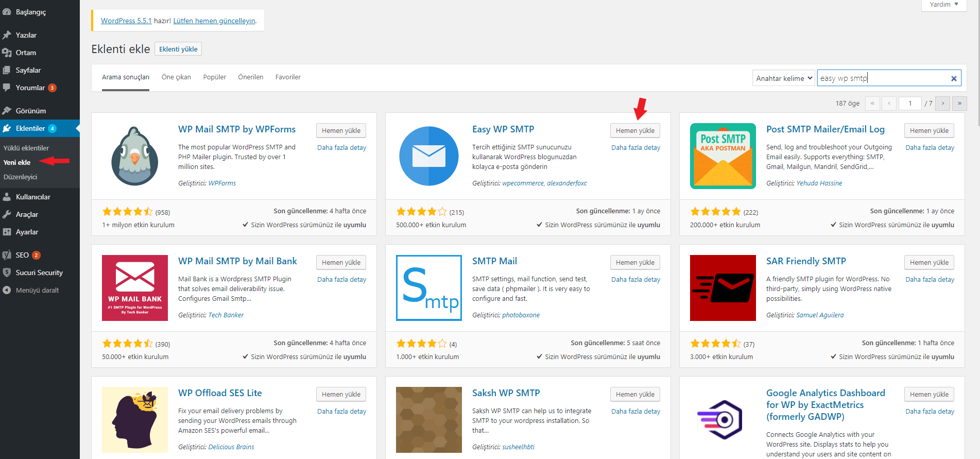Viewport: 980px width, 459px height.
Task: Switch to Popüler tab
Action: coord(215,77)
